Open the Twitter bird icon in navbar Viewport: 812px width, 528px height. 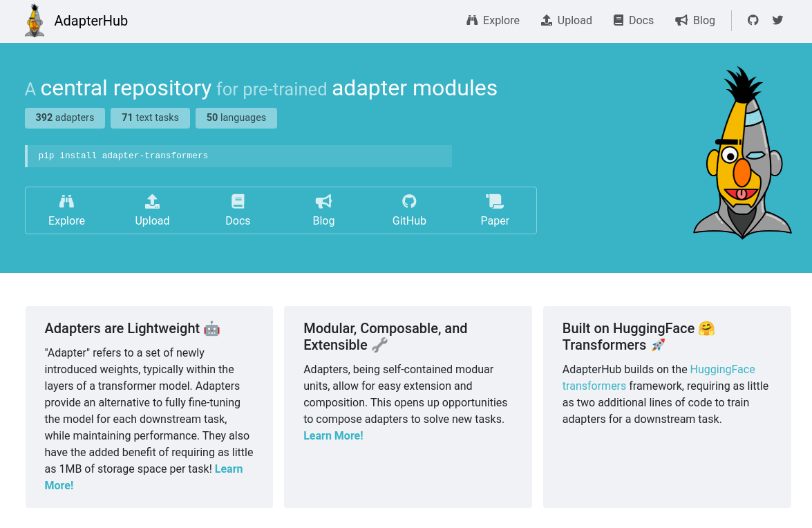(x=778, y=20)
